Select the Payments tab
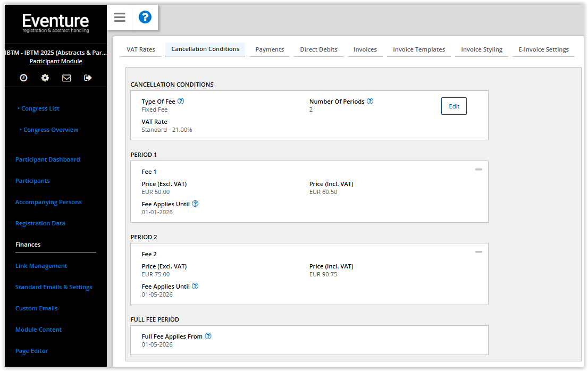The height and width of the screenshot is (371, 588). click(x=270, y=49)
